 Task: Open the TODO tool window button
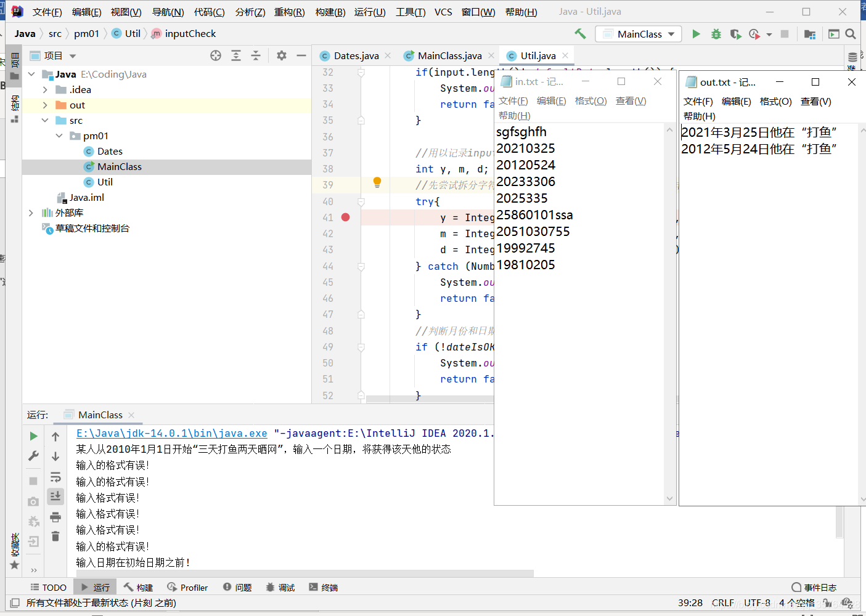(x=48, y=588)
